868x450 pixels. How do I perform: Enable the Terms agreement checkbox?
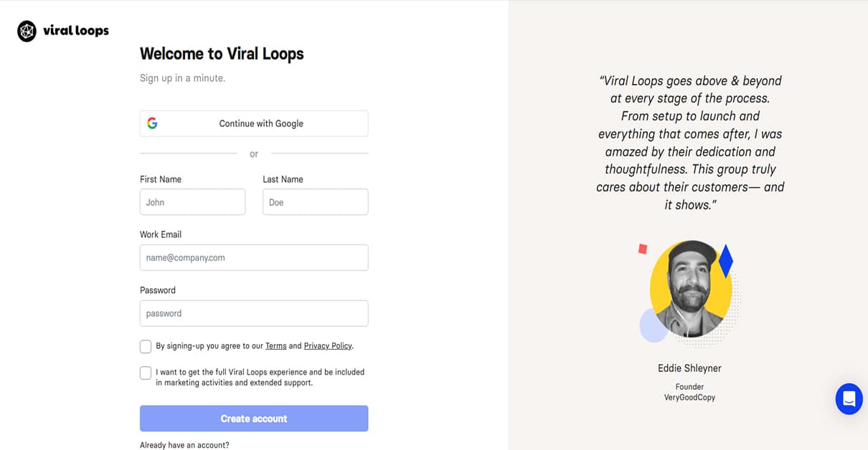[146, 346]
